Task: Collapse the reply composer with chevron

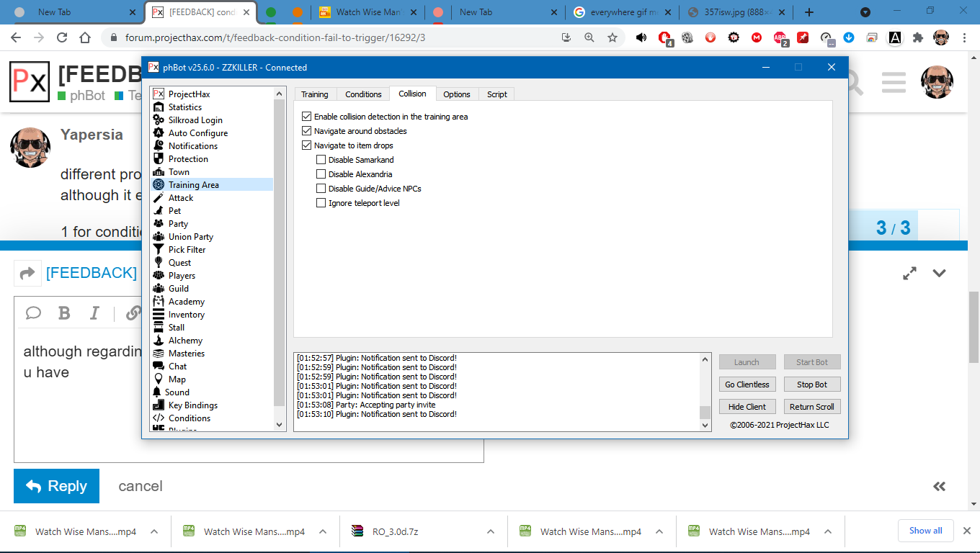Action: coord(939,274)
